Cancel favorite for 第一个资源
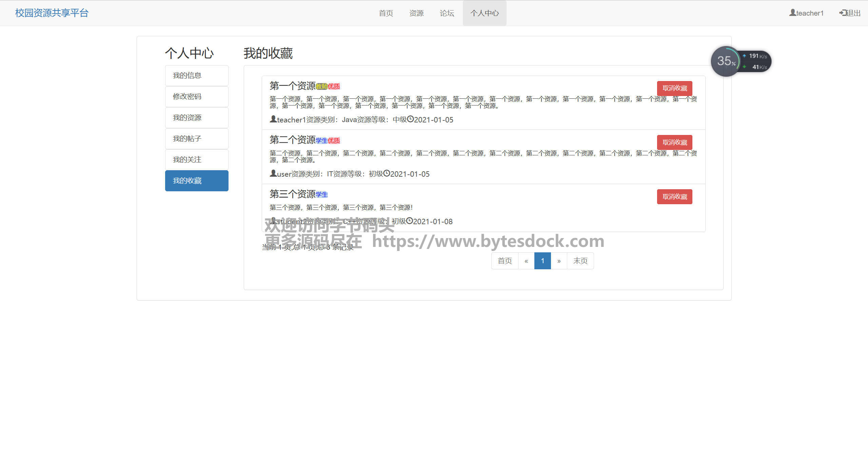Viewport: 868px width, 466px height. pos(674,88)
